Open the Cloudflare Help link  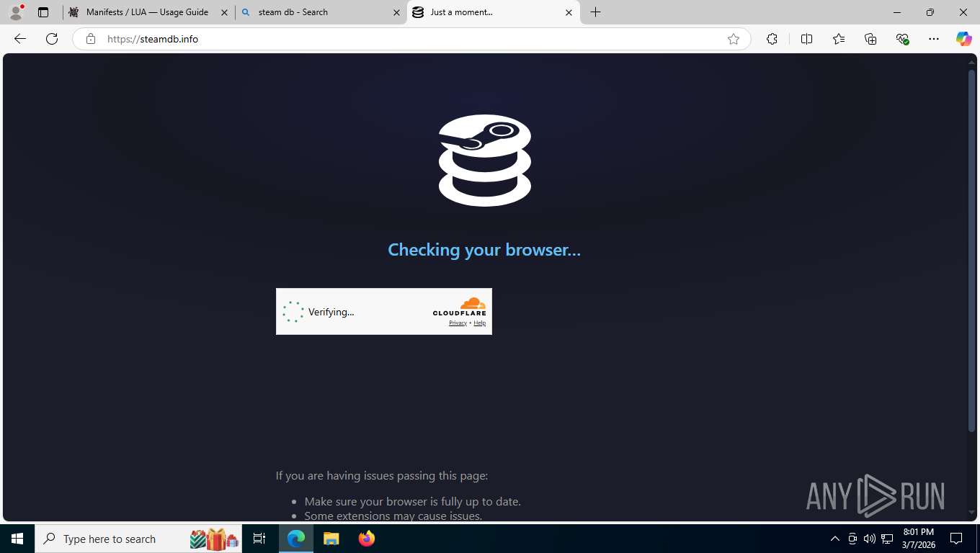(x=479, y=323)
